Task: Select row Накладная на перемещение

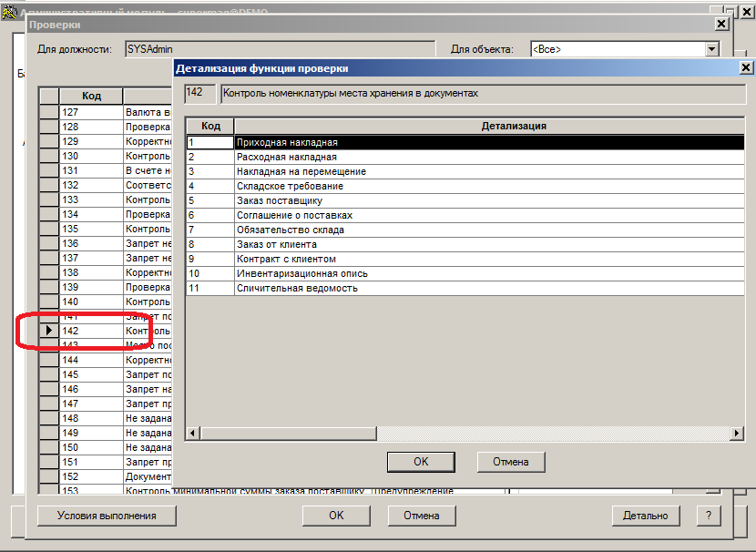Action: (465, 171)
